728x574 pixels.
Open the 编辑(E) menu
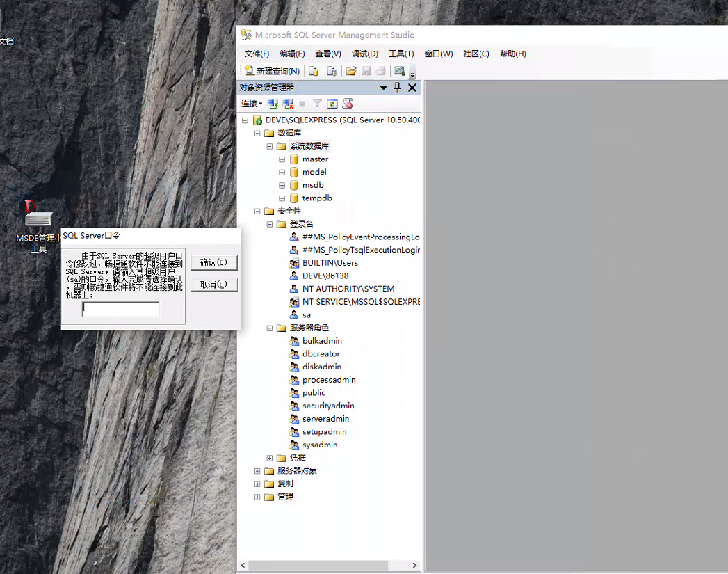click(292, 54)
